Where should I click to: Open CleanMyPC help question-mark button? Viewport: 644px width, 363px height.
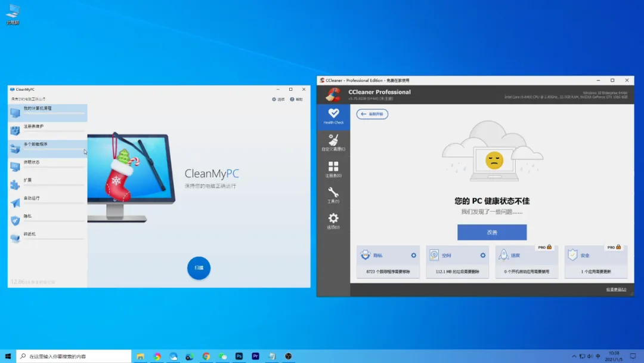tap(296, 100)
